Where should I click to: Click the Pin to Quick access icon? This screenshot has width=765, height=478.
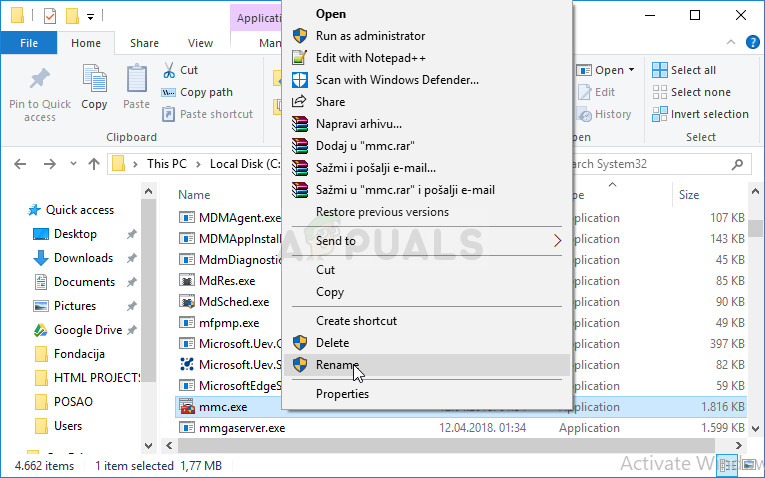[40, 79]
